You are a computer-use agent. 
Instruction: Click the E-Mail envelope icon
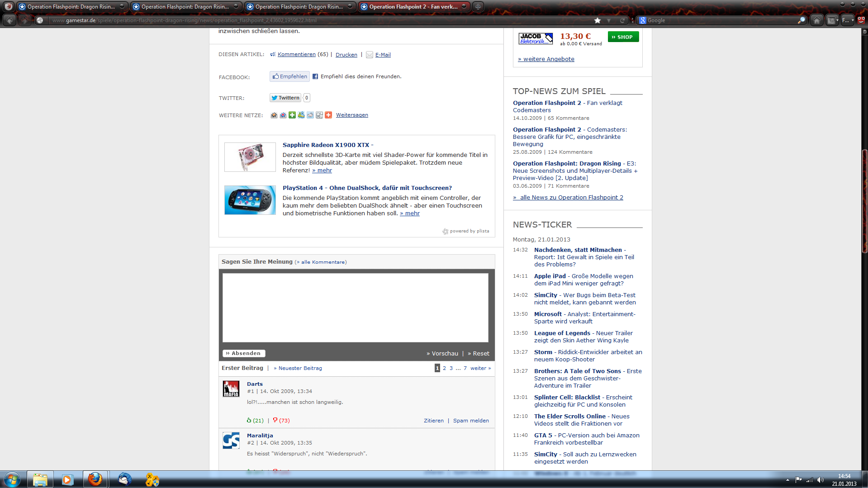click(x=370, y=55)
